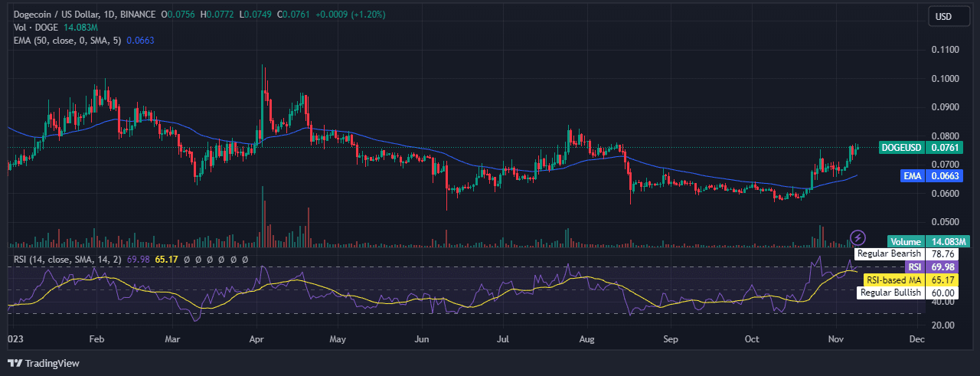The height and width of the screenshot is (376, 980).
Task: Click the 65.17 RSI-based MA axis value
Action: 941,280
